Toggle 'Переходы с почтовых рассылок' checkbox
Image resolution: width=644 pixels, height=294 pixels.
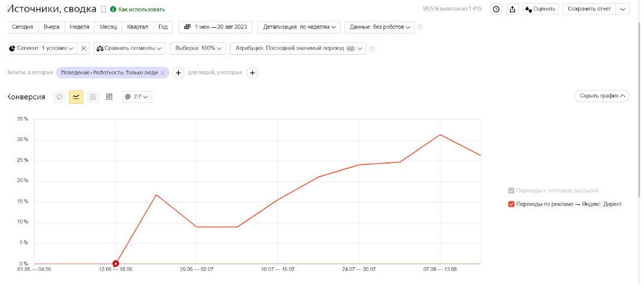tap(512, 190)
